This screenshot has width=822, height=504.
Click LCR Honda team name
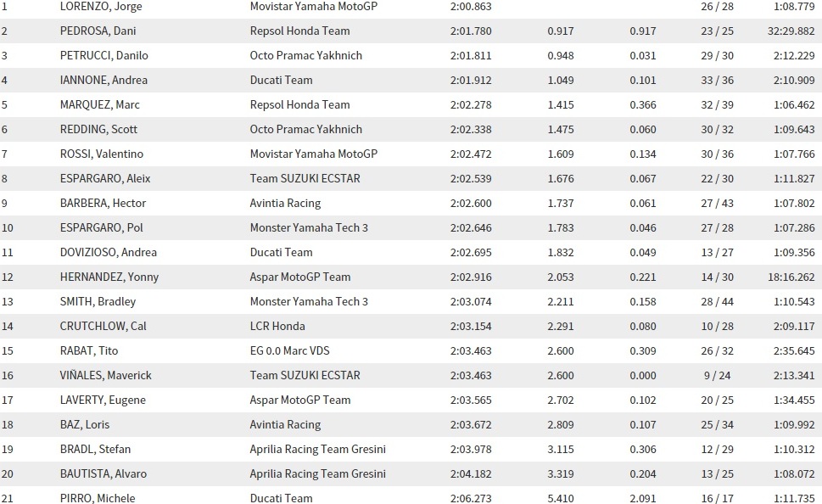click(277, 327)
